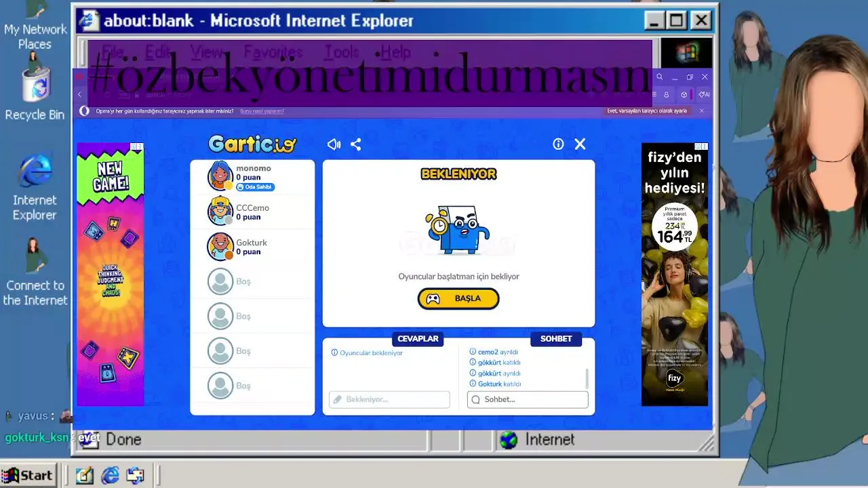868x488 pixels.
Task: Click Gokturk's '0 puan' score
Action: 248,251
